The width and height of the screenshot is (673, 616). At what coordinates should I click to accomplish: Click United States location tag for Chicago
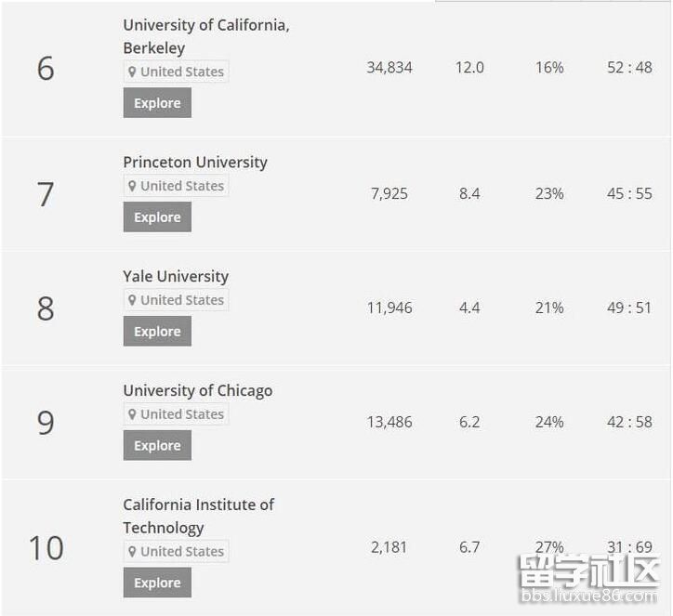(x=182, y=414)
